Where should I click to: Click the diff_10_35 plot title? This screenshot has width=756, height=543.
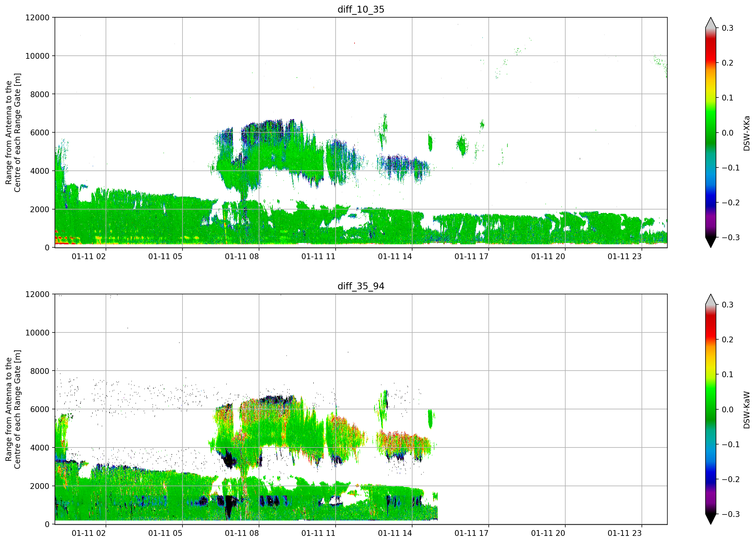pos(361,9)
